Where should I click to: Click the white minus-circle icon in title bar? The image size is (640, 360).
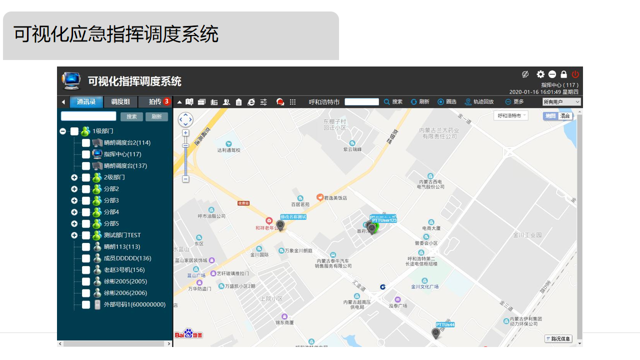coord(552,74)
